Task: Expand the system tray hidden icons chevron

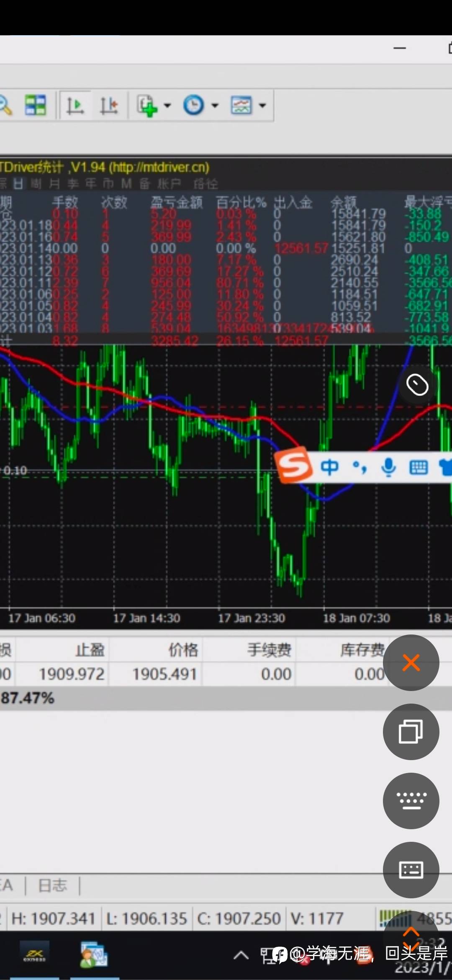Action: click(241, 955)
